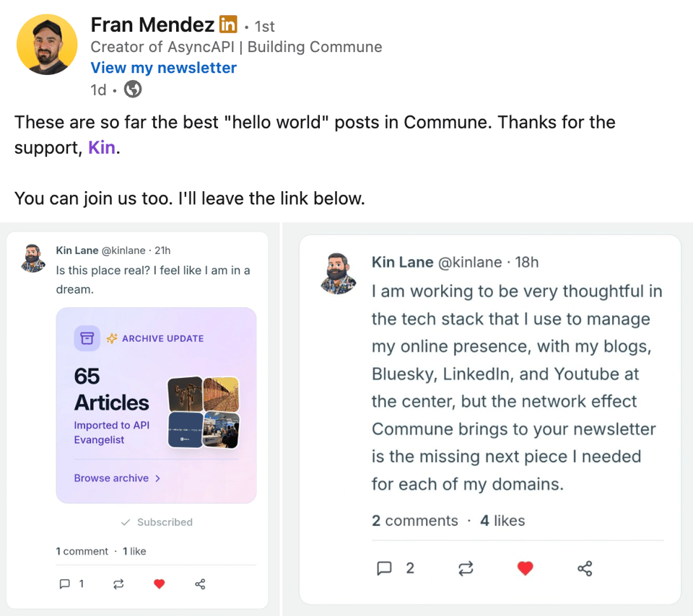Open Fran Mendez profile photo
The image size is (693, 616).
tap(47, 45)
